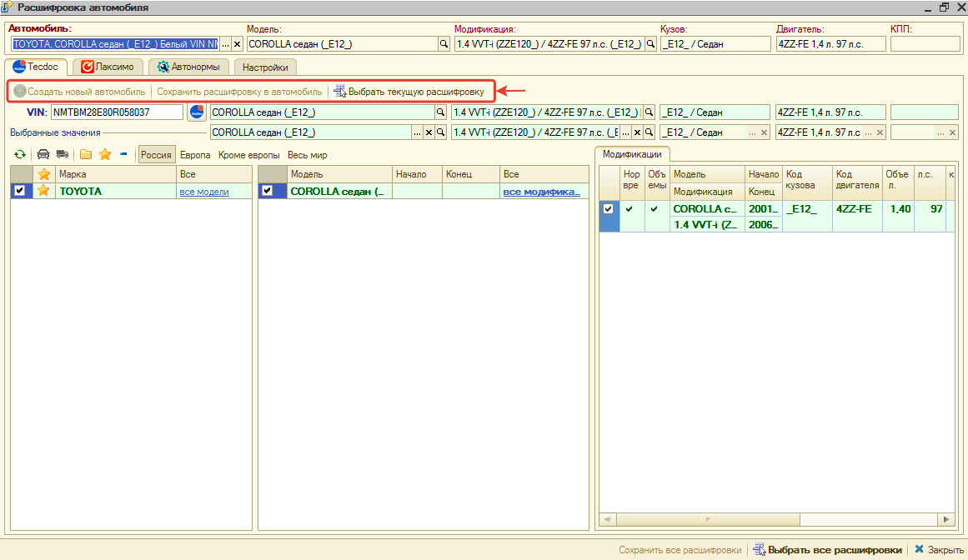
Task: Toggle the Россия region filter
Action: [x=156, y=155]
